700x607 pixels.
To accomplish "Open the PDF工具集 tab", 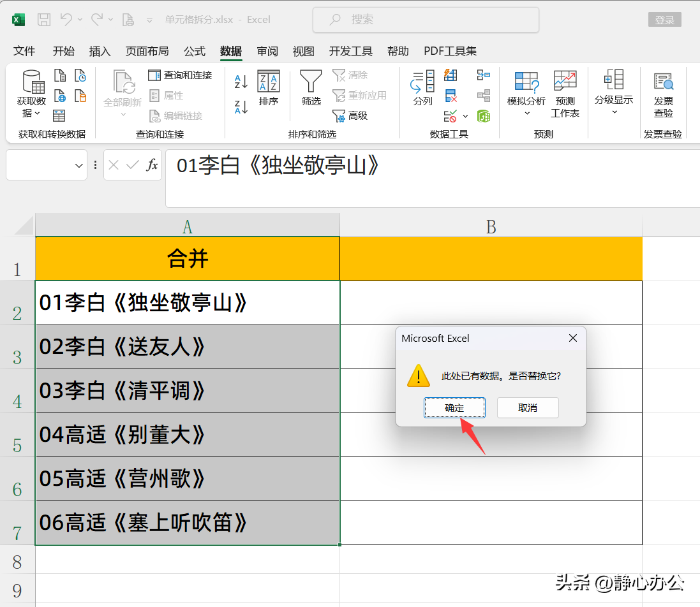I will click(x=450, y=51).
